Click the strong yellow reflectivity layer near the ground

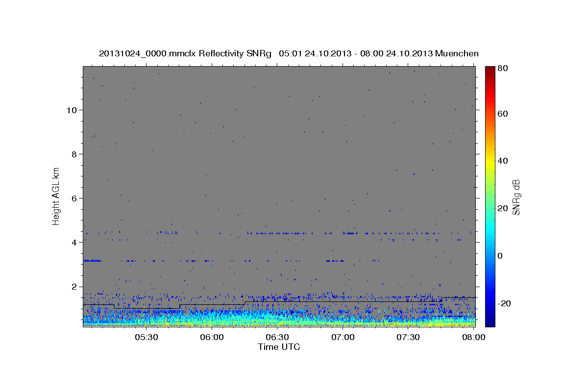click(x=279, y=323)
